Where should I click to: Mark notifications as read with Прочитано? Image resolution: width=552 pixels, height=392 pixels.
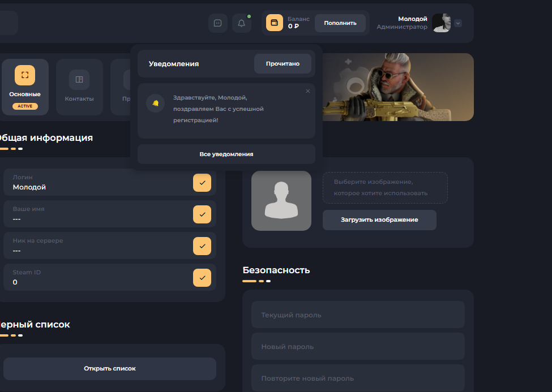tap(283, 64)
